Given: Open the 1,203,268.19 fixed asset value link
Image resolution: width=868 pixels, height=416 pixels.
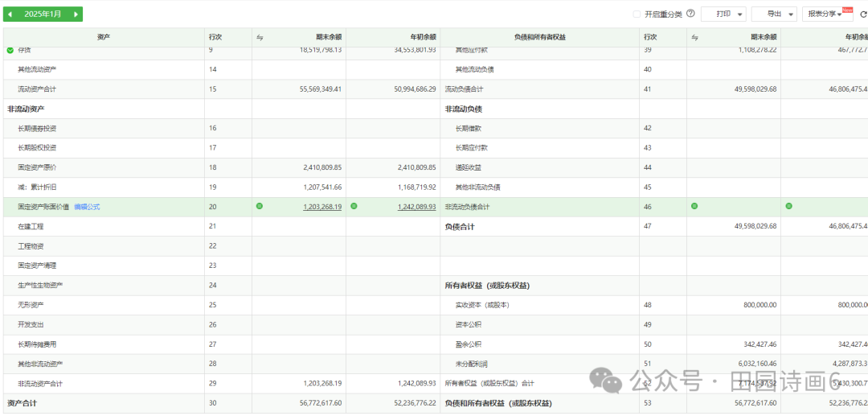Looking at the screenshot, I should [322, 207].
